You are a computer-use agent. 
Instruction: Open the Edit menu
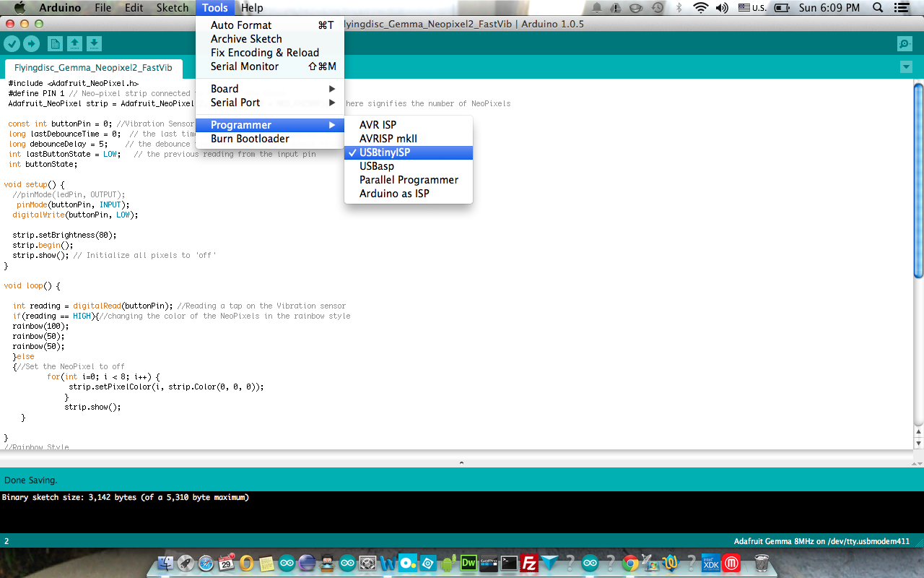[134, 8]
